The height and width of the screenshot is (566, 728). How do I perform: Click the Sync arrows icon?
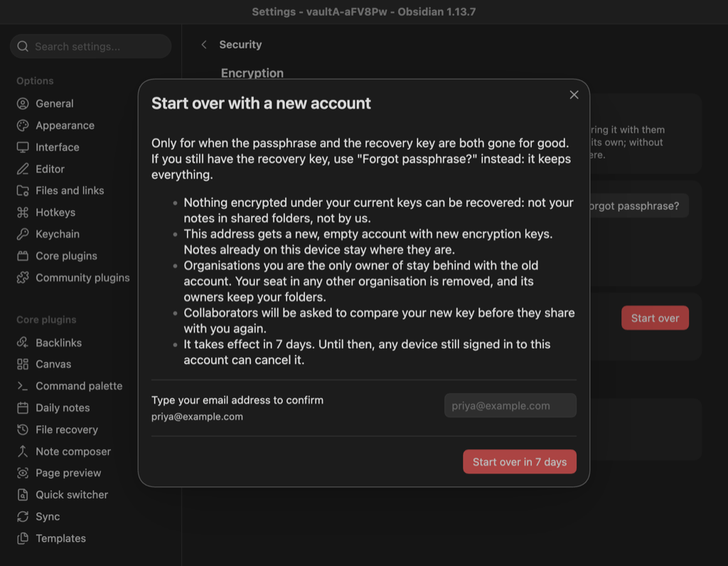[23, 516]
